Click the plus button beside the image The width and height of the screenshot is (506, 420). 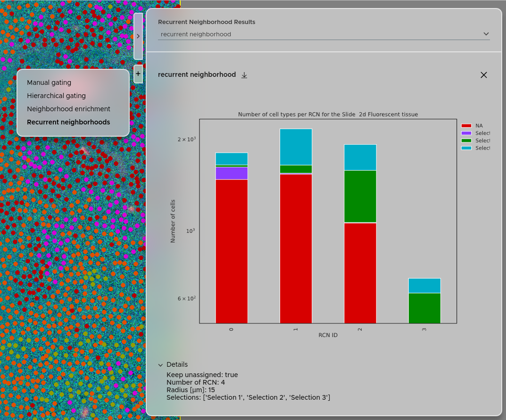tap(138, 74)
